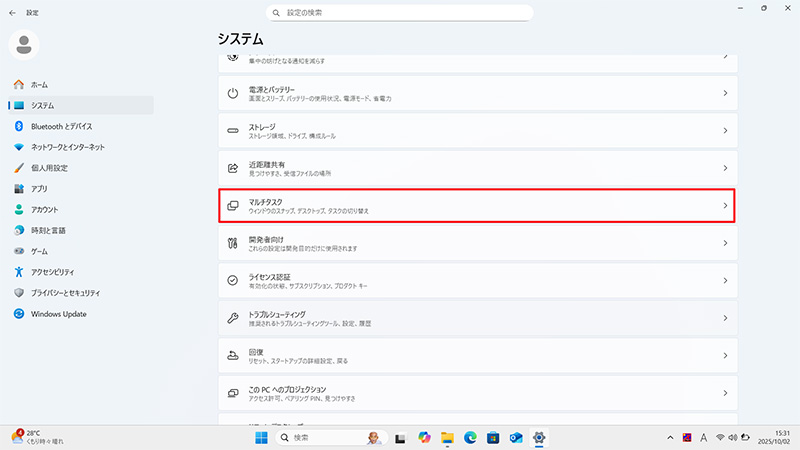Viewport: 800px width, 450px height.
Task: Switch to ホーム in sidebar
Action: 39,85
